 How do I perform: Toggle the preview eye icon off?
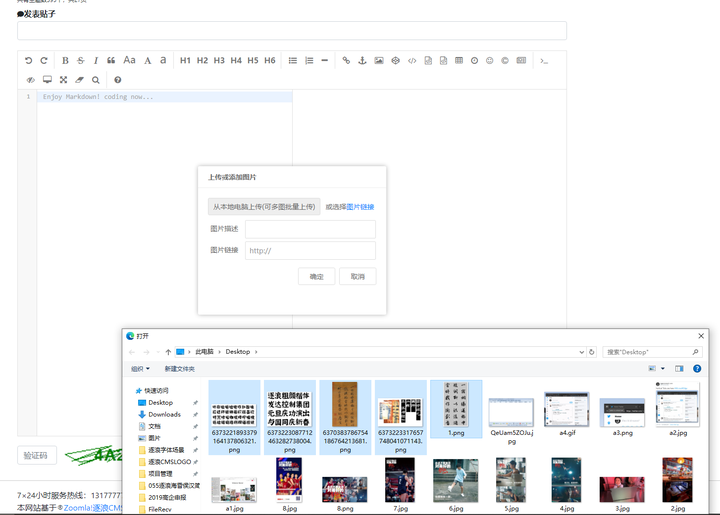[30, 80]
